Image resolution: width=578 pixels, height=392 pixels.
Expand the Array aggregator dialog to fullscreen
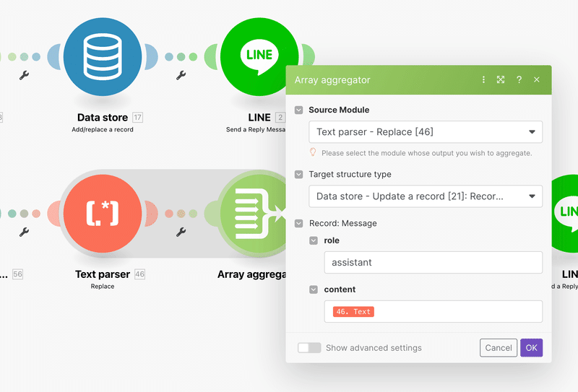coord(501,79)
